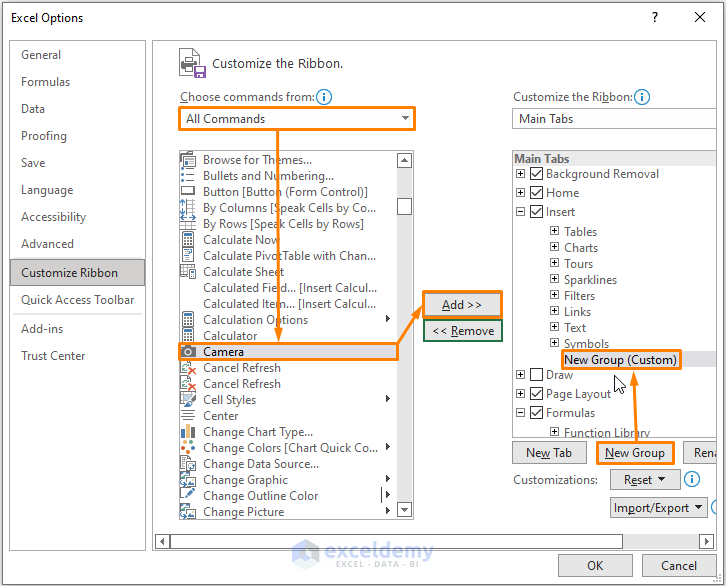This screenshot has width=726, height=586.
Task: Click command list scroll up arrow
Action: coord(404,160)
